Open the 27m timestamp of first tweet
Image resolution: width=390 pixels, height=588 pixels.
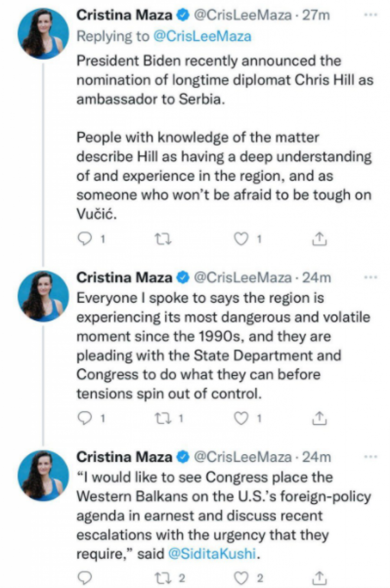[x=316, y=16]
